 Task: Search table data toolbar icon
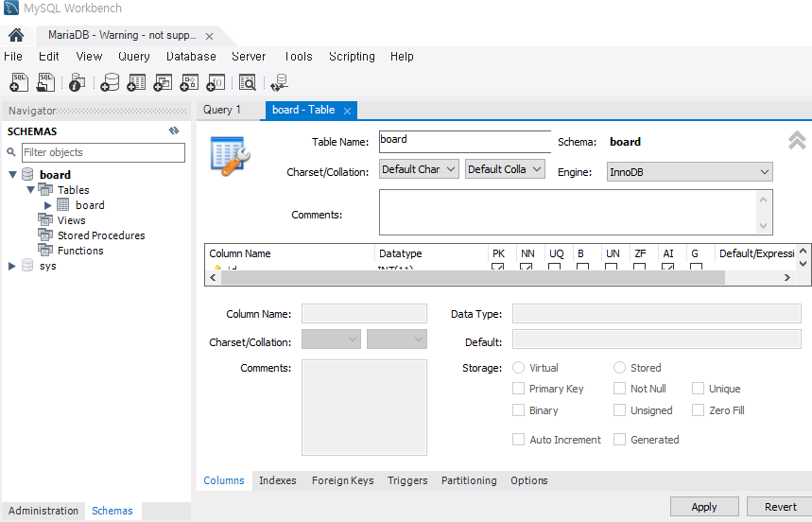pos(248,82)
